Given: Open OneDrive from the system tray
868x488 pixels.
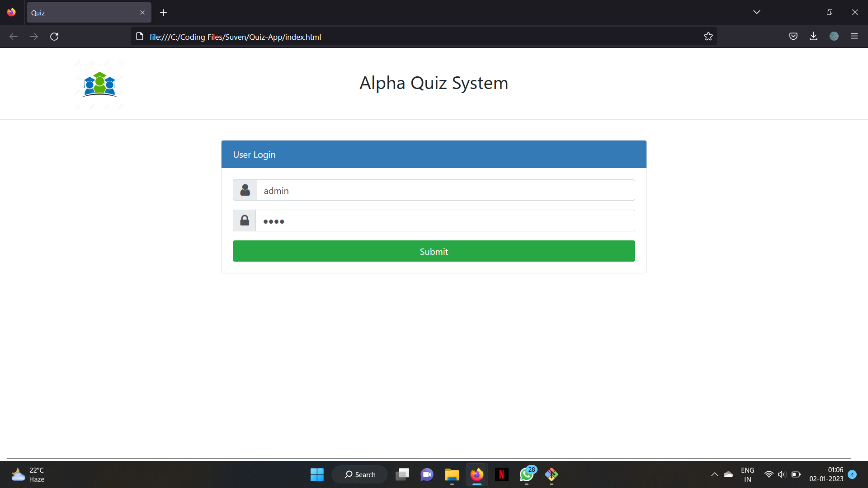Looking at the screenshot, I should [x=728, y=474].
